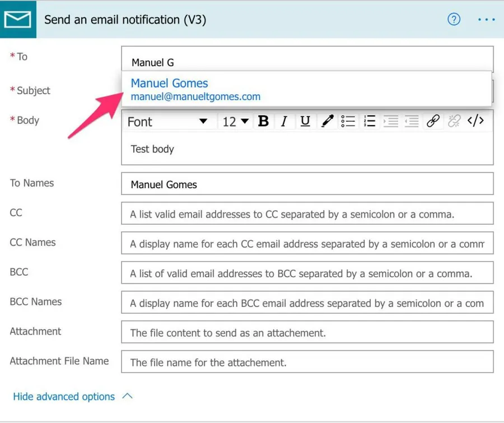
Task: Open the Font family dropdown
Action: pos(168,122)
